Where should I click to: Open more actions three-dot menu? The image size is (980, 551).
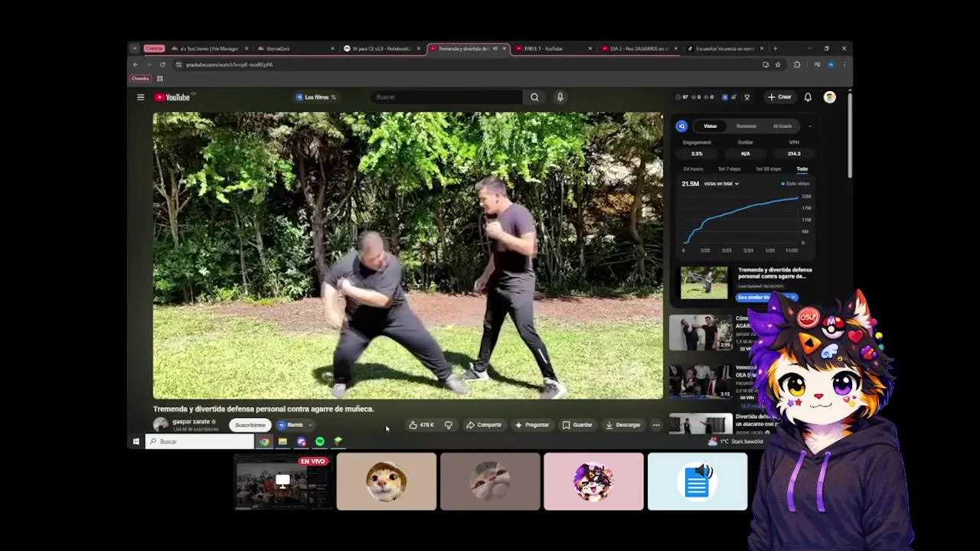[656, 425]
